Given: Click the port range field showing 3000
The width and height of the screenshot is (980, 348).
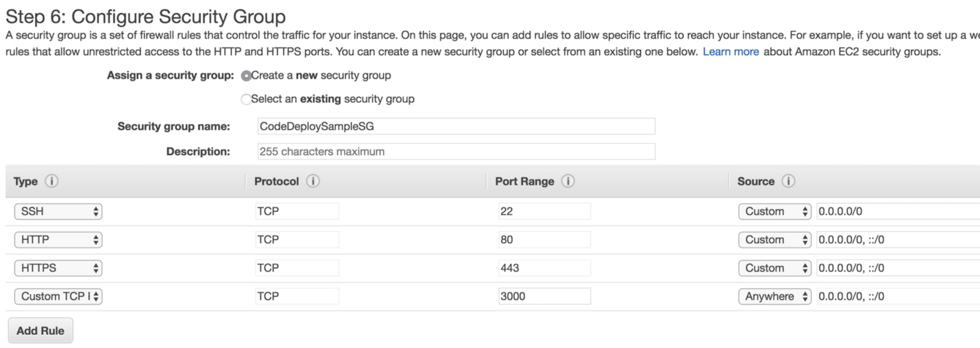Looking at the screenshot, I should click(544, 296).
